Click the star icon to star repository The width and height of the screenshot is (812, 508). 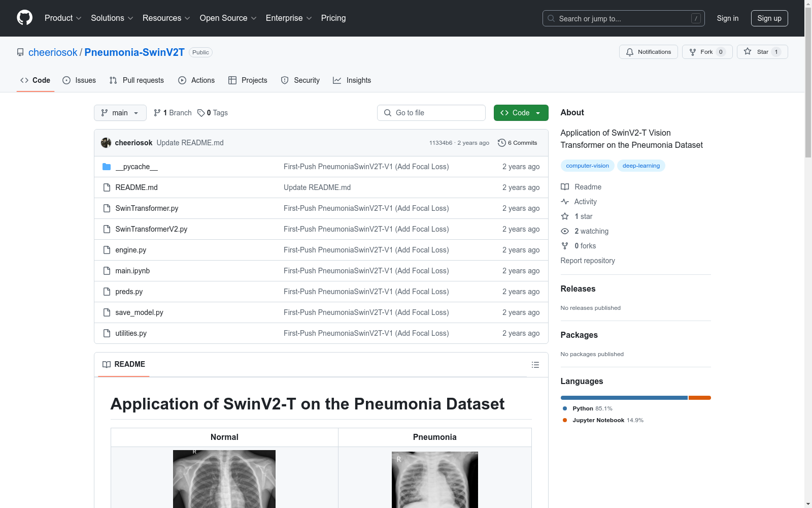click(748, 51)
